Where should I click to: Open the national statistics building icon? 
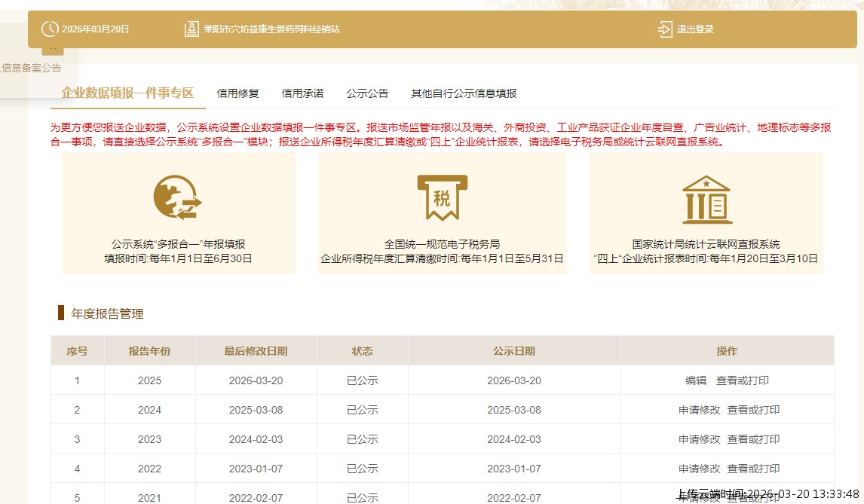coord(706,200)
